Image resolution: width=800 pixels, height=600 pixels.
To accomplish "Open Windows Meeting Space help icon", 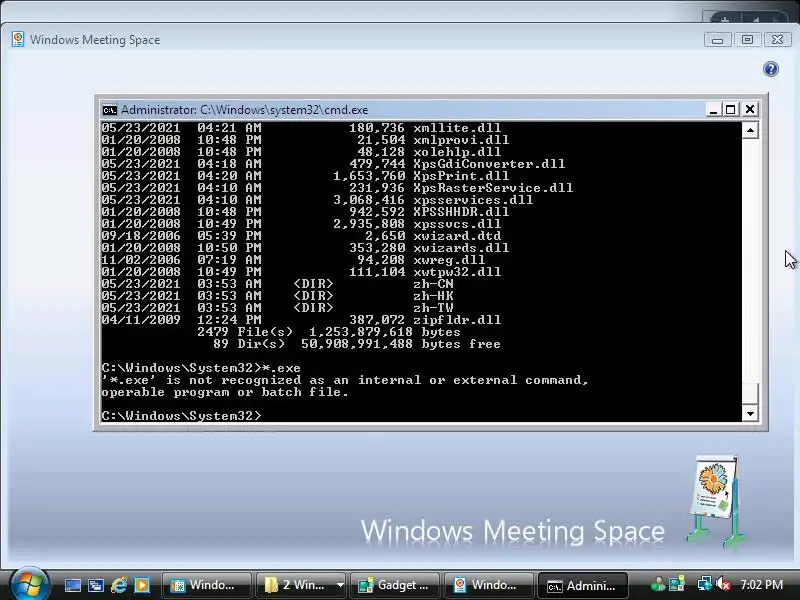I will [770, 69].
